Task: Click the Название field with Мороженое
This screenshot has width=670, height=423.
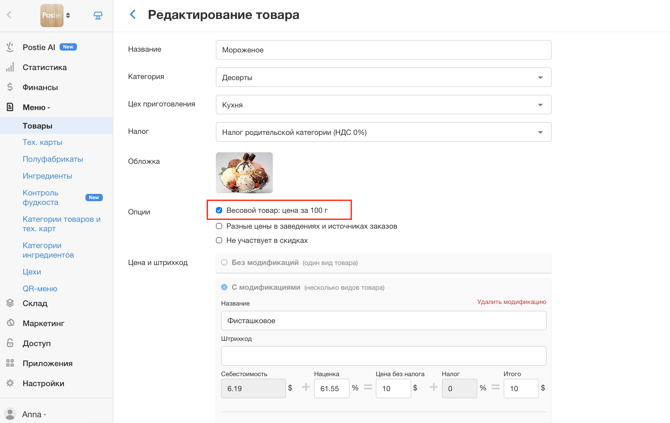Action: pyautogui.click(x=383, y=50)
